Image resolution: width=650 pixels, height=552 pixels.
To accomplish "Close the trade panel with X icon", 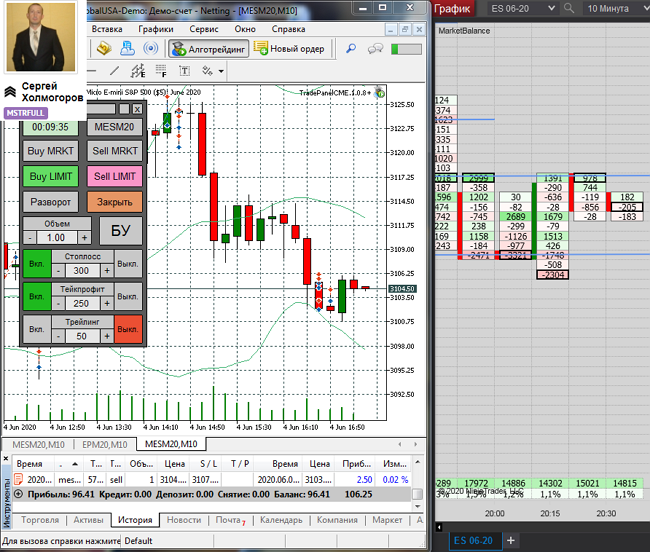I will [137, 109].
